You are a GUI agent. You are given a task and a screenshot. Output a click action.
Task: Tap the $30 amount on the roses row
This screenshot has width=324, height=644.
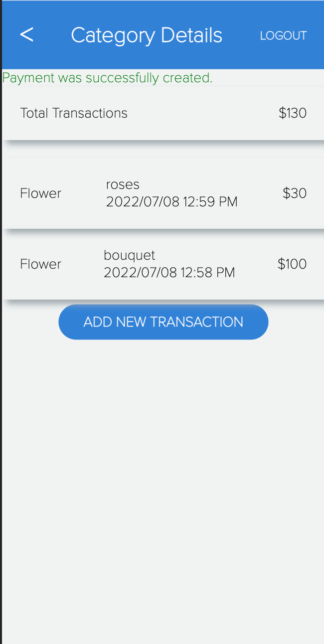[x=295, y=193]
